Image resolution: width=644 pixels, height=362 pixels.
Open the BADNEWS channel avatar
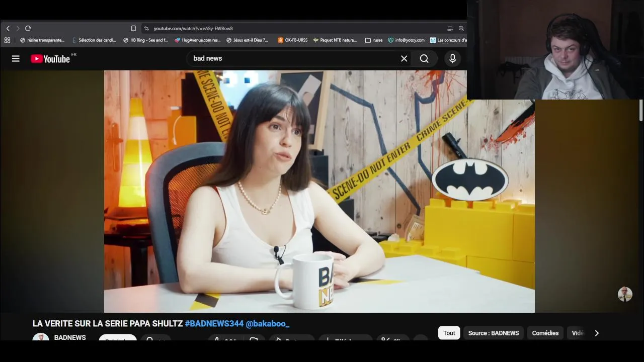[41, 337]
